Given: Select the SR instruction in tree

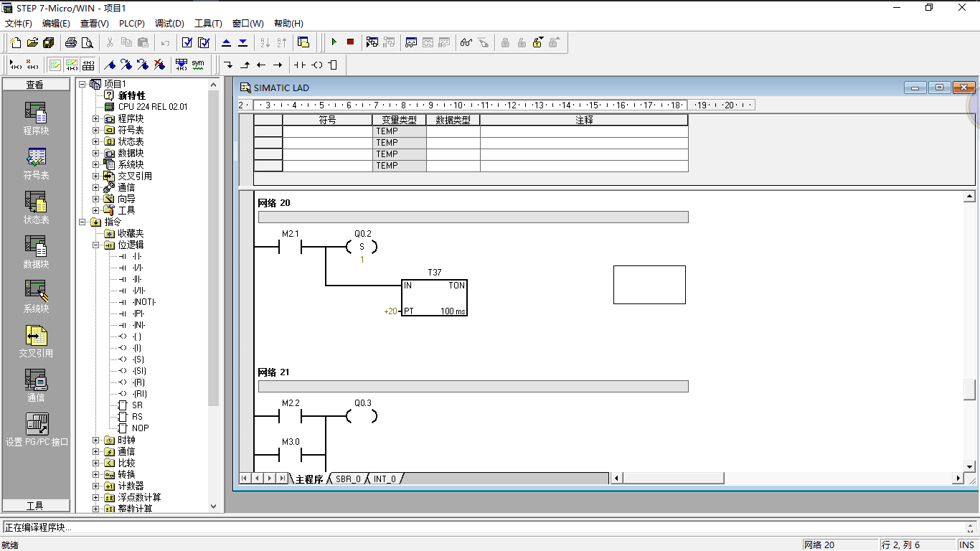Looking at the screenshot, I should [x=137, y=405].
